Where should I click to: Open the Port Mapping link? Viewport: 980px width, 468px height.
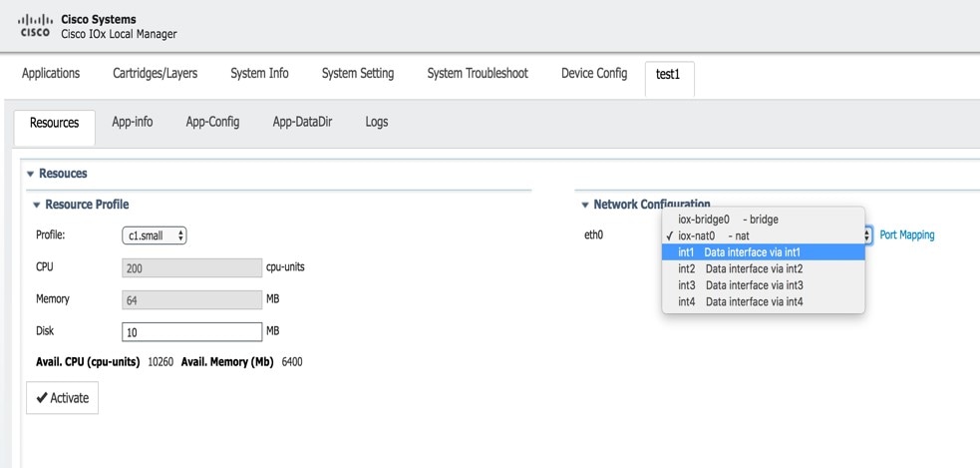(907, 235)
